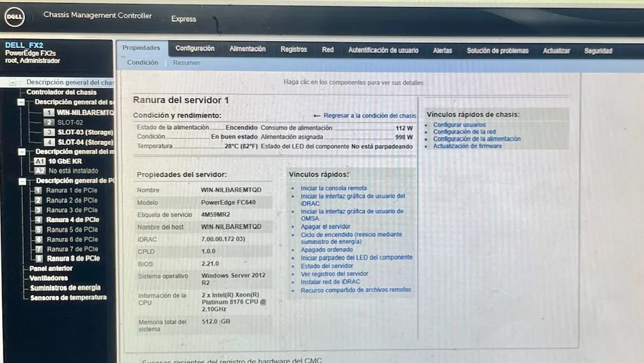Click Ciclo de encendido link
Viewport: 644px width, 363px height.
351,238
